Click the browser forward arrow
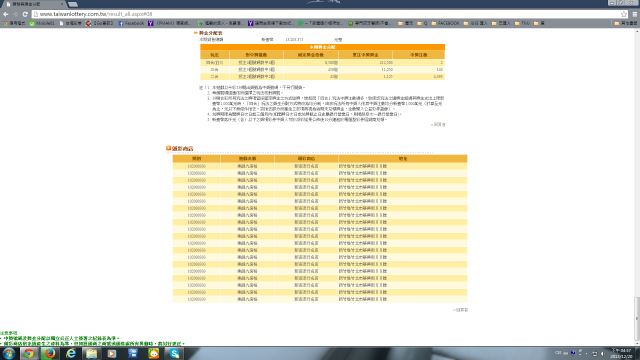640x360 pixels. click(x=16, y=14)
